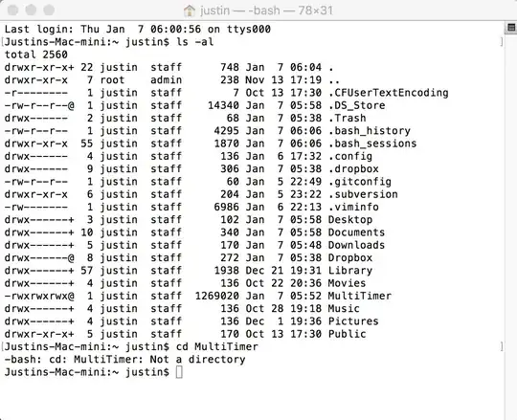Click the '.DS_Store' file name

[x=357, y=105]
